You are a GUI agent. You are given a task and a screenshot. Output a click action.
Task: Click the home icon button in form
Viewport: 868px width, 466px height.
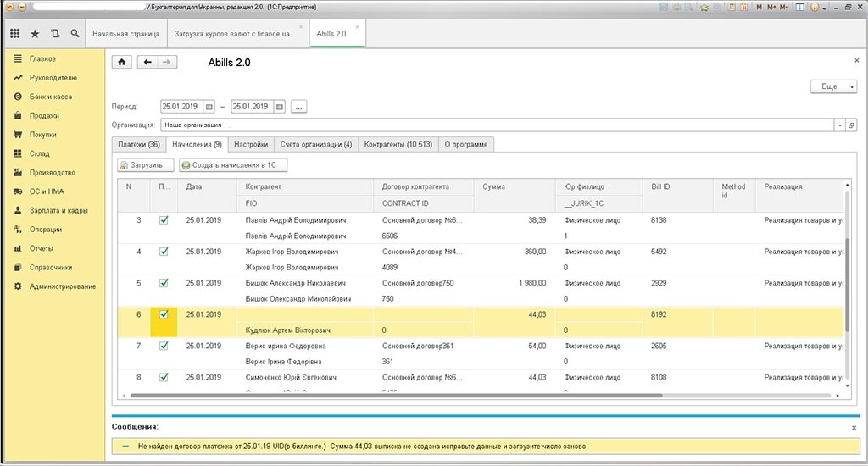(x=123, y=62)
